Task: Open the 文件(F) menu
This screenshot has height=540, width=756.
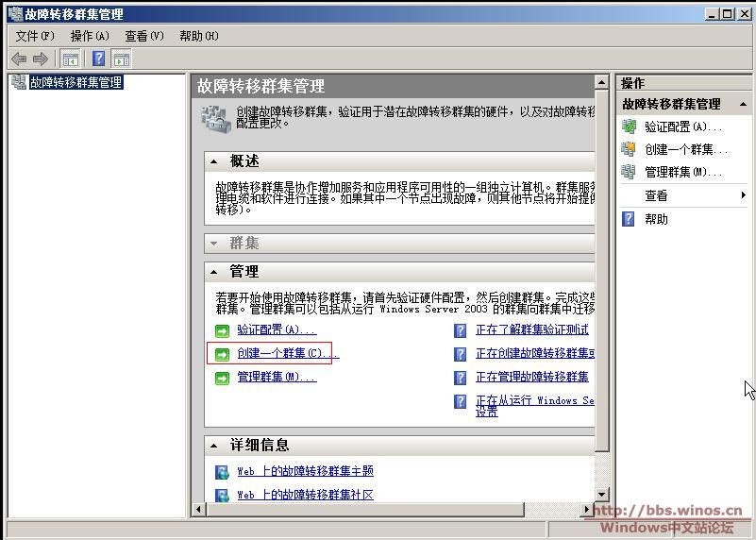Action: coord(36,36)
